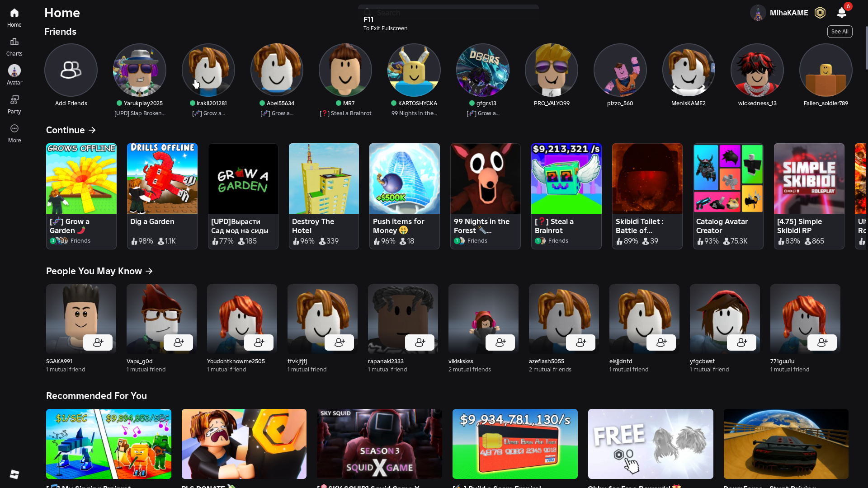Open Simple Skibidi RP thumbnail
This screenshot has width=868, height=488.
coord(809,178)
